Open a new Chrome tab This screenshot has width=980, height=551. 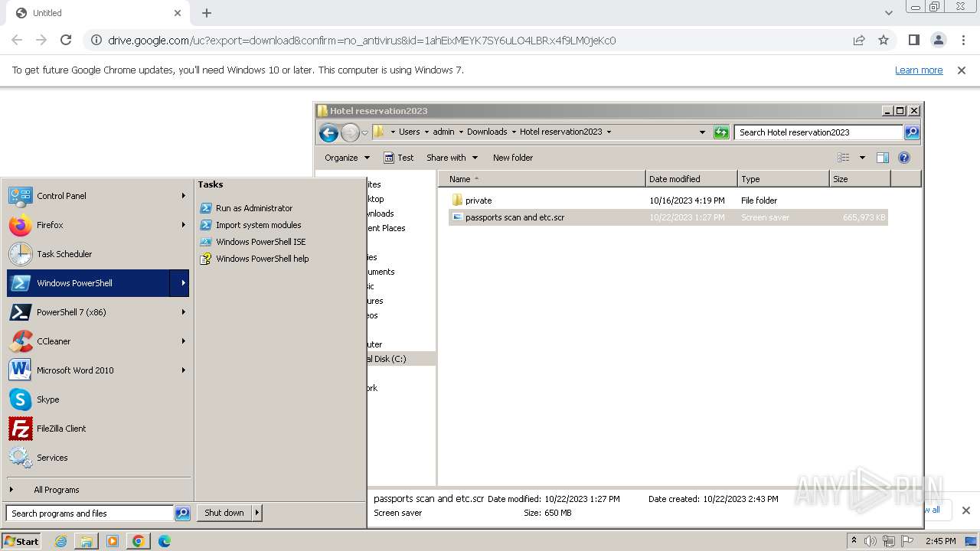pyautogui.click(x=207, y=13)
